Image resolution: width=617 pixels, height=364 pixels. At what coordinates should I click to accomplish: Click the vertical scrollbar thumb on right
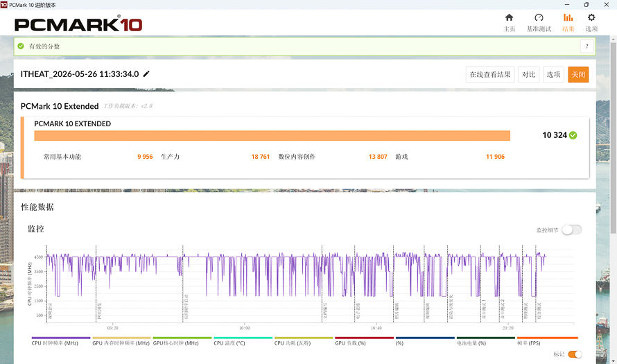pos(613,138)
